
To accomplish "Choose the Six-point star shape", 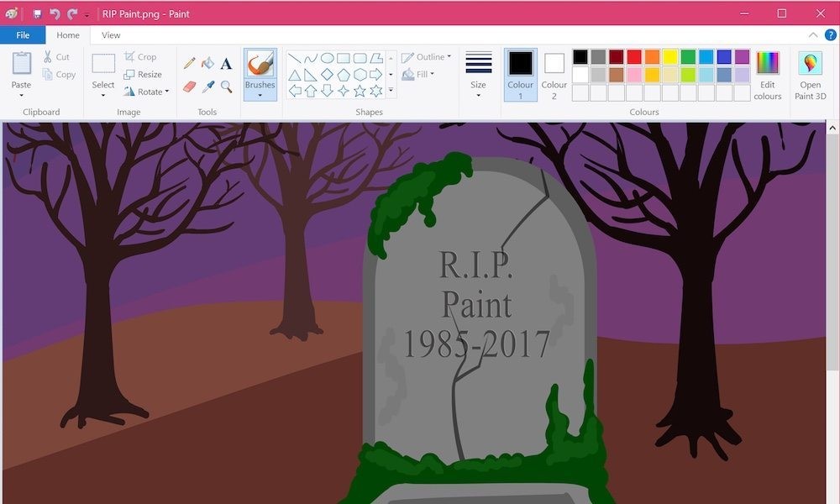I will click(376, 91).
